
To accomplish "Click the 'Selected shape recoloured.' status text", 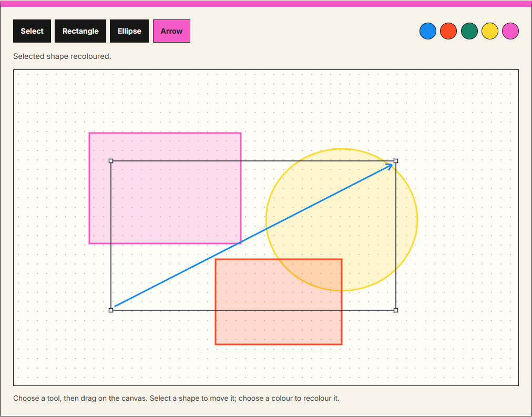I will point(62,56).
